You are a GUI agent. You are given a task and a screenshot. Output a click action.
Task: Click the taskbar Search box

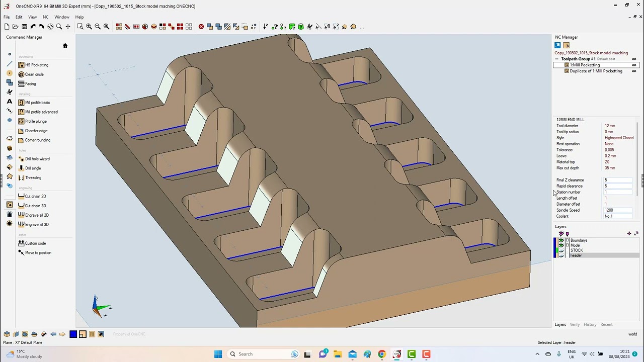click(263, 354)
